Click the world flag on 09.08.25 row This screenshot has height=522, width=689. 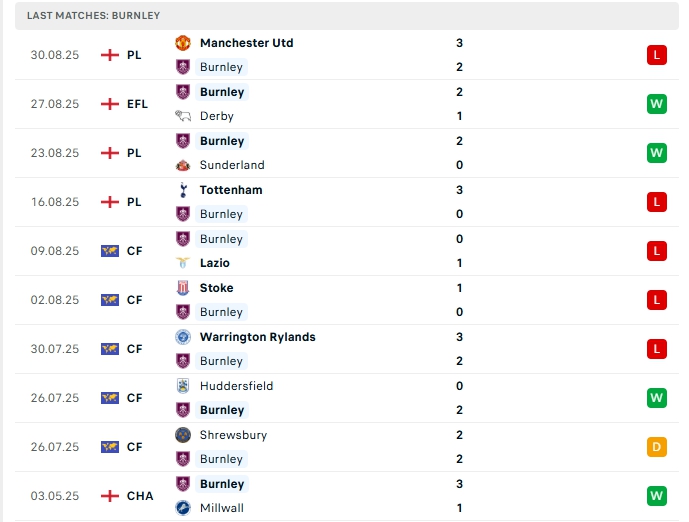pos(110,251)
